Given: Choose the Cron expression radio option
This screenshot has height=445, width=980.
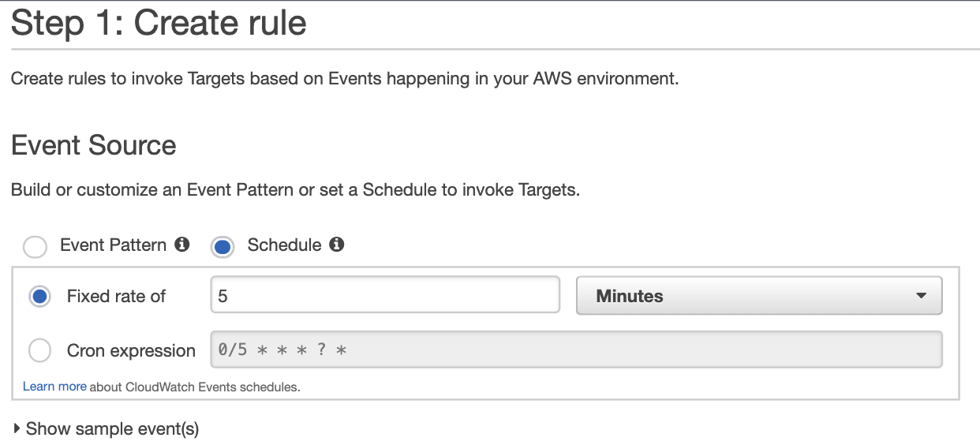Looking at the screenshot, I should click(40, 350).
